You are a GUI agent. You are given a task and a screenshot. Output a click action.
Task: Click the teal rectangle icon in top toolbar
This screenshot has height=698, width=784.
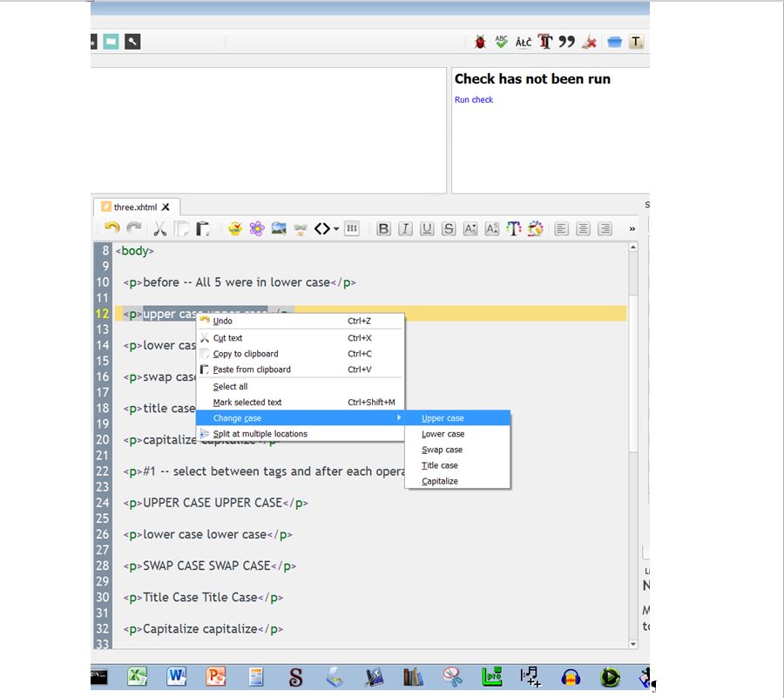coord(111,42)
